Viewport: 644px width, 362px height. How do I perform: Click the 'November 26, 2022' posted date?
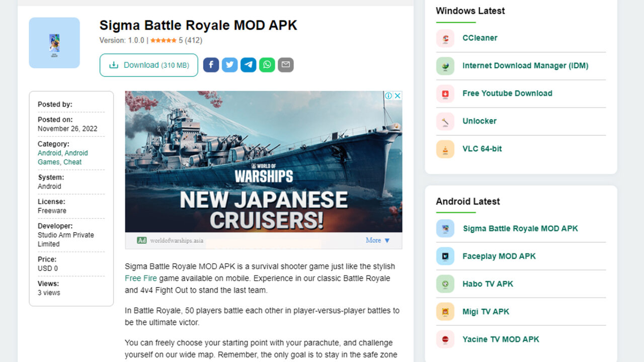pyautogui.click(x=67, y=129)
